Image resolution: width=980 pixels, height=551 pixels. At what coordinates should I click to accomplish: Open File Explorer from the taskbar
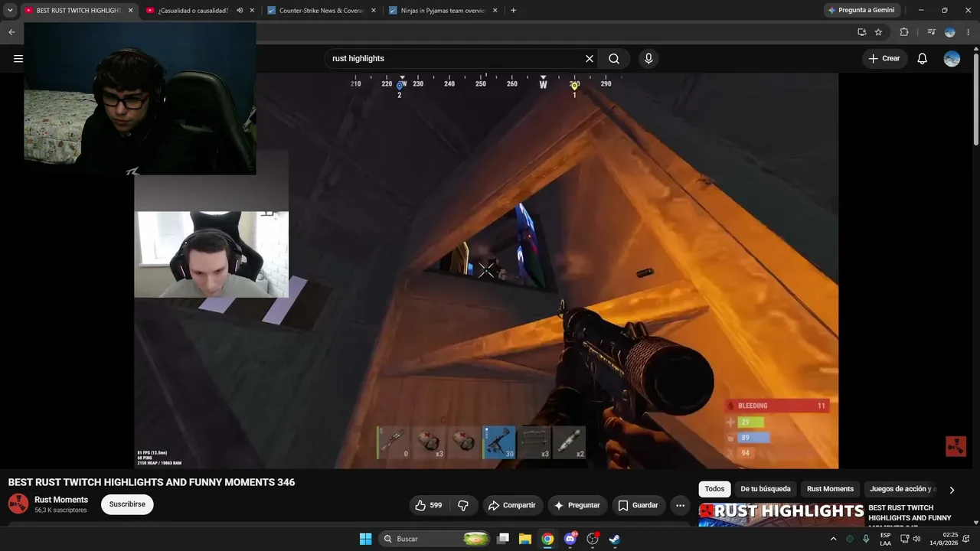(525, 539)
